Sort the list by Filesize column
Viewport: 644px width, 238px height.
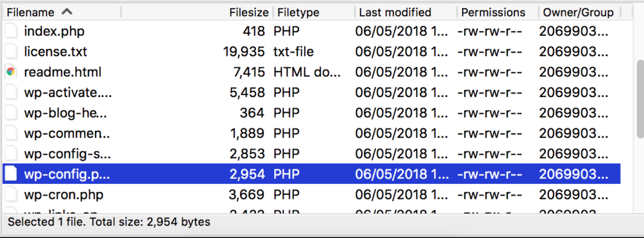click(249, 13)
